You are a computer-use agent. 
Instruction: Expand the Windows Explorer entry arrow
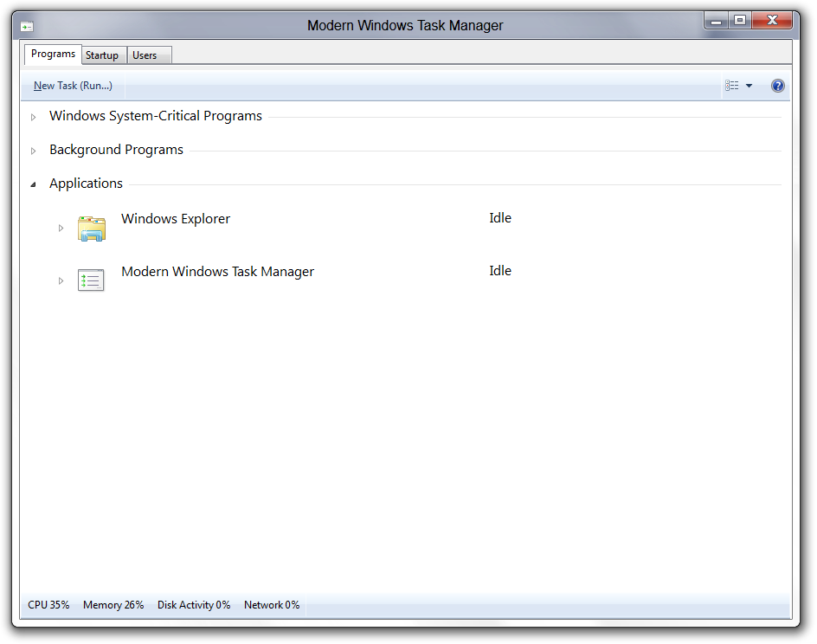(61, 228)
